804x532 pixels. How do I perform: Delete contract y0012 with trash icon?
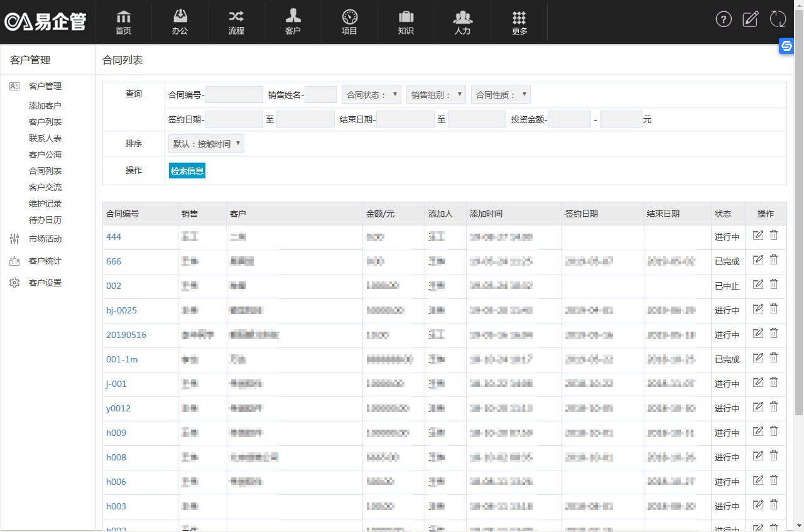point(774,406)
